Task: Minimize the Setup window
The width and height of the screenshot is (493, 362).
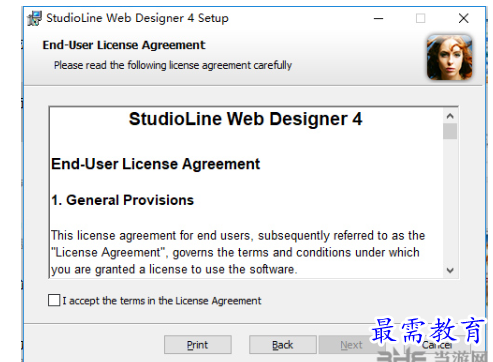Action: pyautogui.click(x=378, y=18)
